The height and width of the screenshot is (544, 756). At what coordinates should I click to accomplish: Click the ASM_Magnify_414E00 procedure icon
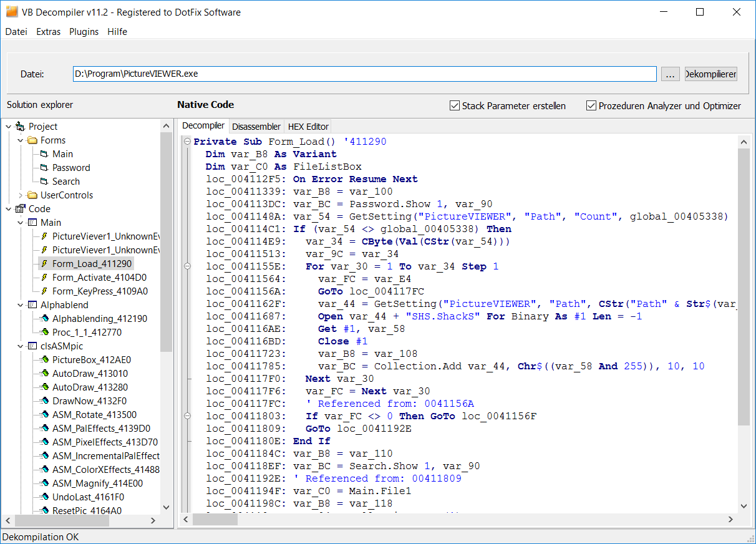tap(44, 483)
